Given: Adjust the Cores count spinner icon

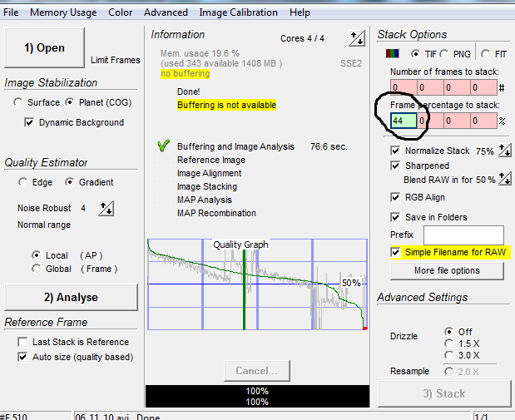Looking at the screenshot, I should point(358,38).
